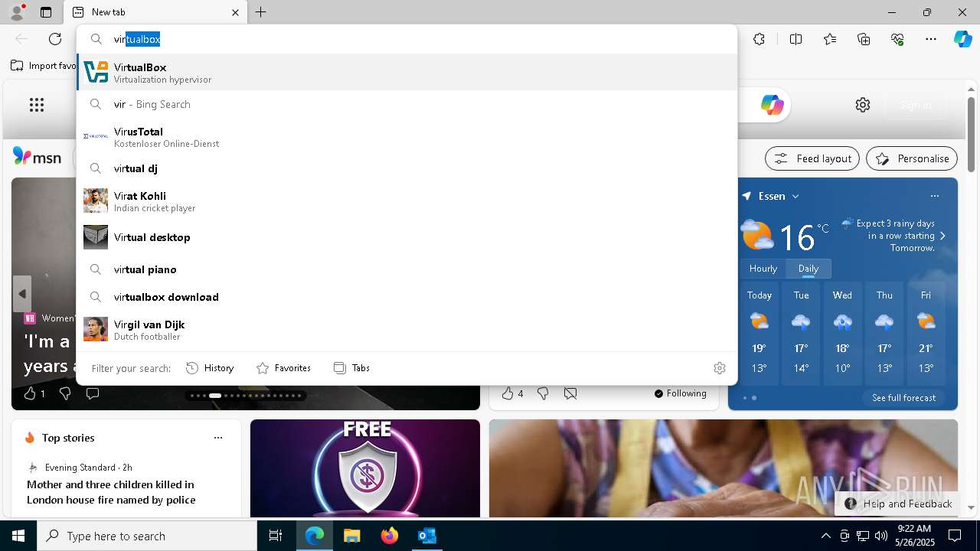Read the London house fire headline
Image resolution: width=980 pixels, height=551 pixels.
[111, 492]
